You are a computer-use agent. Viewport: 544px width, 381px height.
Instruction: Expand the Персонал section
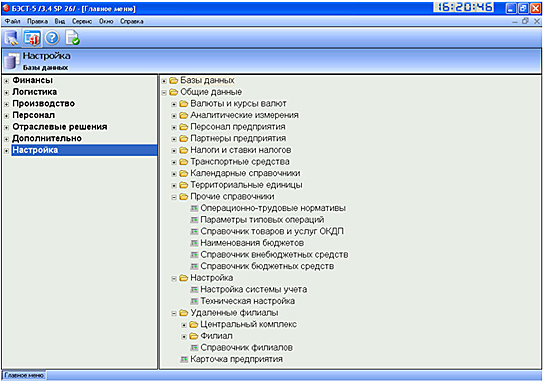(x=6, y=116)
